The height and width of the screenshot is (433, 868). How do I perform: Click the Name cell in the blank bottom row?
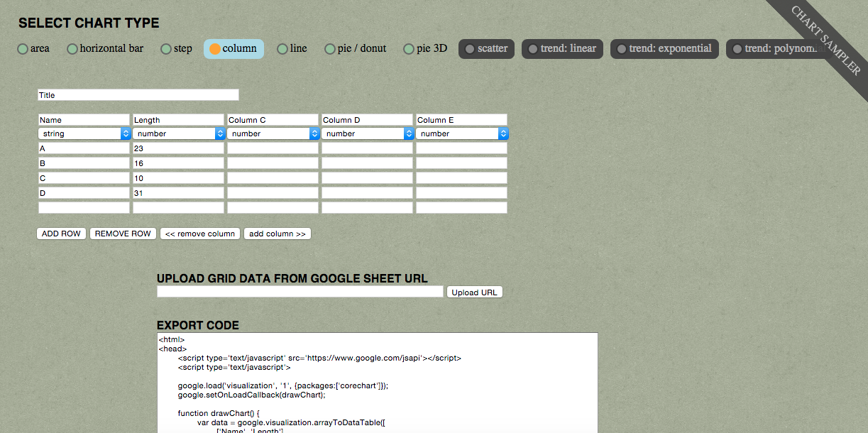pos(84,208)
